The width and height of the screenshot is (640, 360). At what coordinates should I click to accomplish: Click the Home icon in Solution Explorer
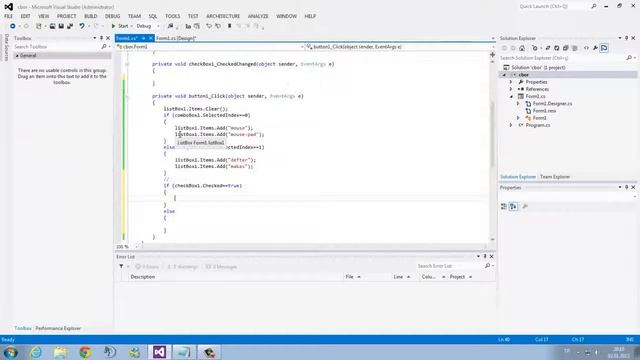point(522,48)
